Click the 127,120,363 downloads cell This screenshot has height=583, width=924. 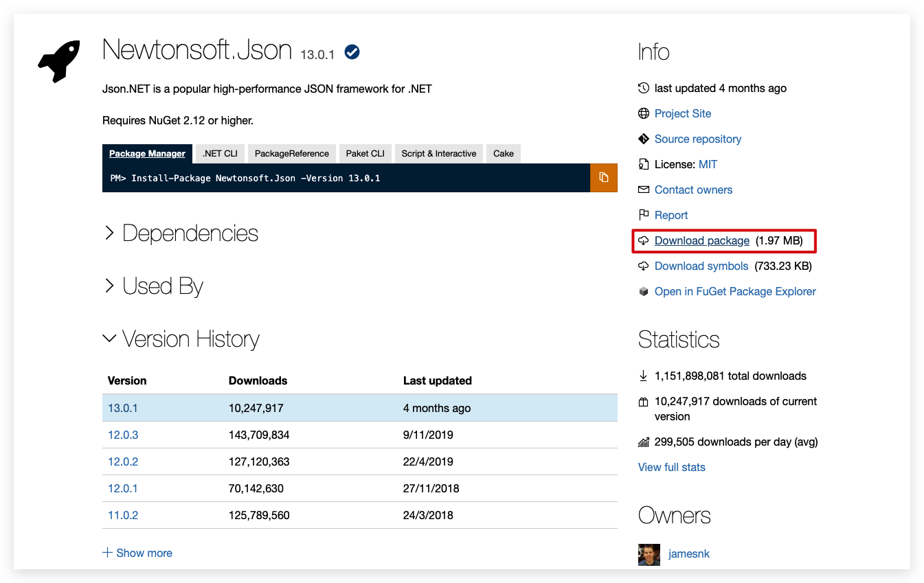259,461
